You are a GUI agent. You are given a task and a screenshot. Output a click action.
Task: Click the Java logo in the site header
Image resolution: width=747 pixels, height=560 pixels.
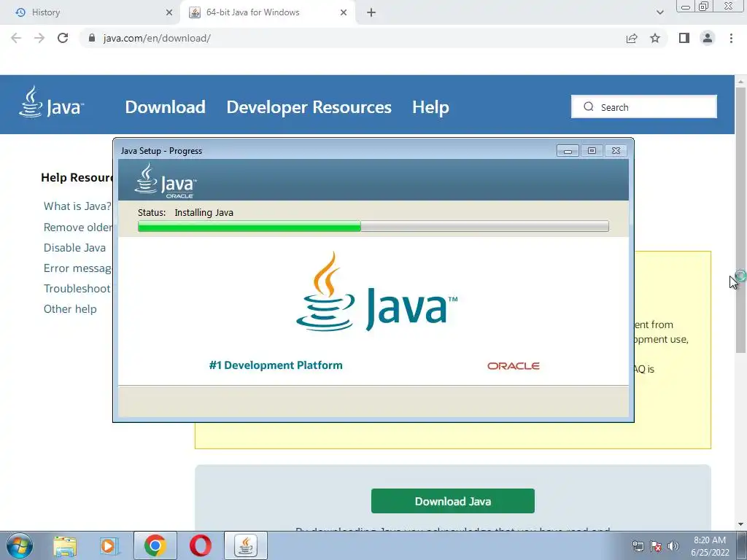click(51, 101)
